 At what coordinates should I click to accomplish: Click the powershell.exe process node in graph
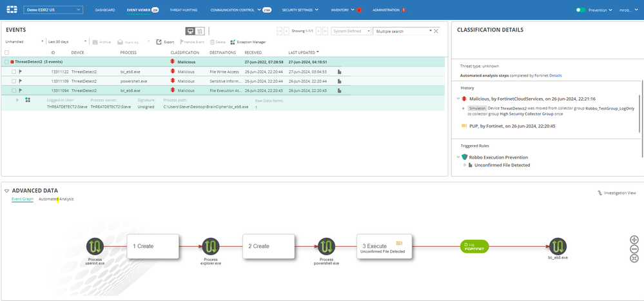click(326, 246)
